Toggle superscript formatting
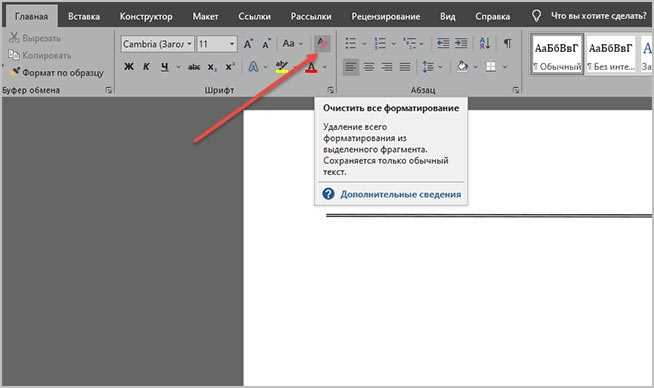Screen dimensions: 654x388 tap(230, 67)
